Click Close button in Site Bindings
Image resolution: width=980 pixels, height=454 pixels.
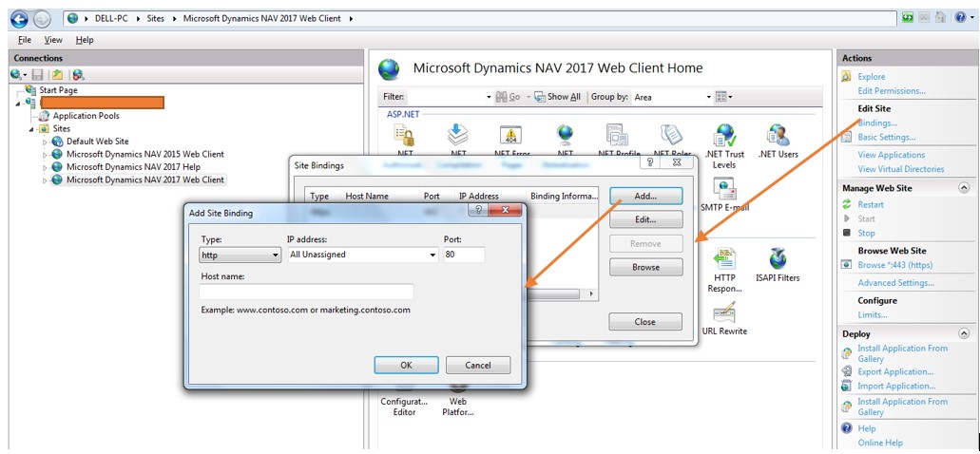coord(645,322)
